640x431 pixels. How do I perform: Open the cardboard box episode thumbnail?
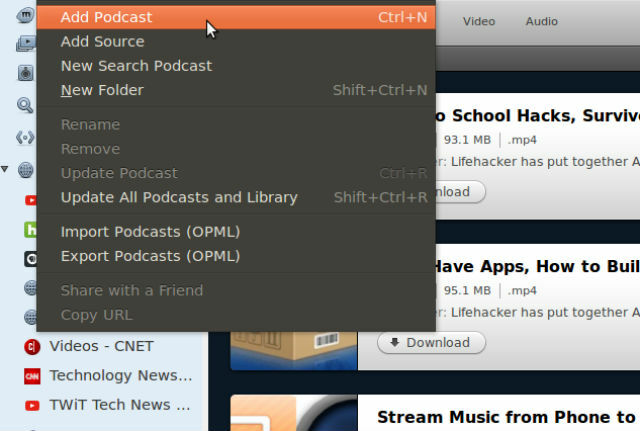click(294, 351)
